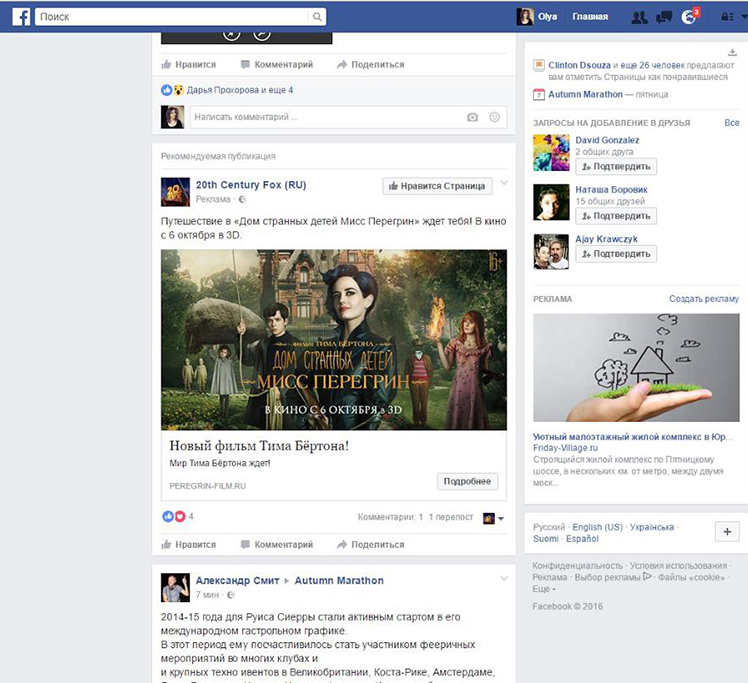Open Дарья Прохорова и еще 4 likes
This screenshot has width=748, height=683.
pos(239,90)
